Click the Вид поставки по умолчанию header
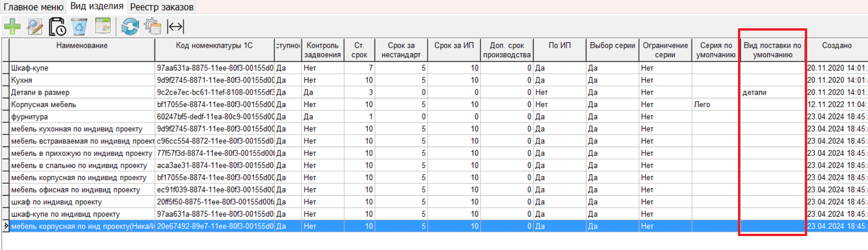The image size is (868, 250). point(772,50)
